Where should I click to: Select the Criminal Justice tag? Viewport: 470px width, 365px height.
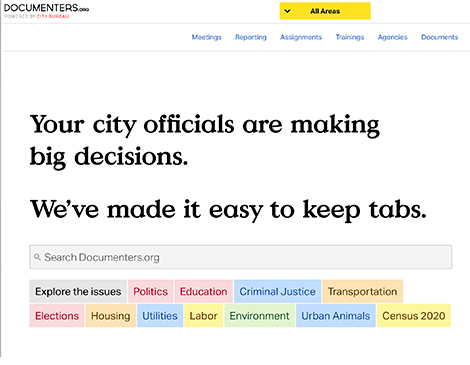pos(277,291)
